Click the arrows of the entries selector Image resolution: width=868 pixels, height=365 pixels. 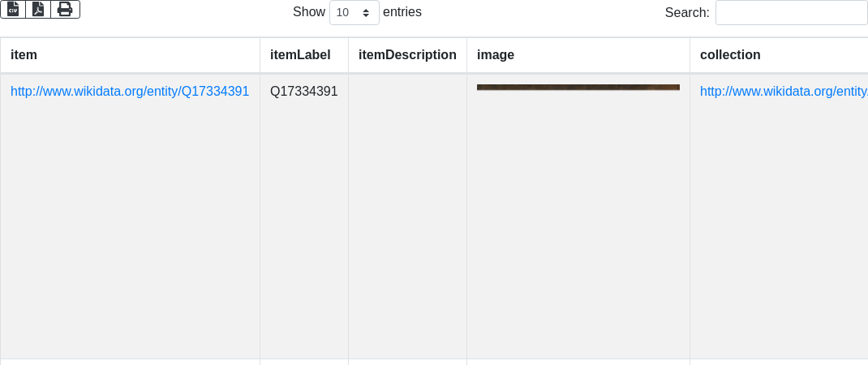click(366, 12)
